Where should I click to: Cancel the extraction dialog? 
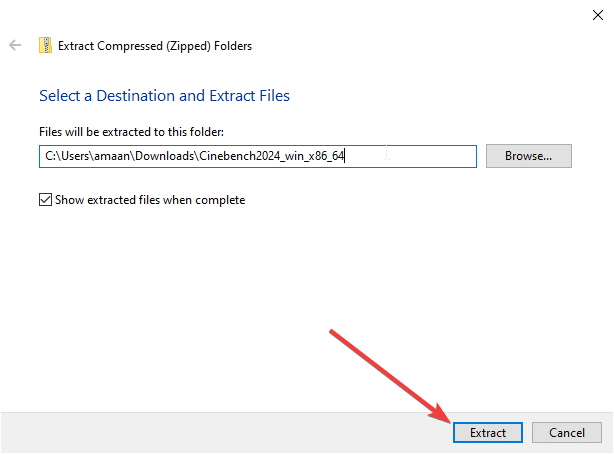[x=567, y=432]
